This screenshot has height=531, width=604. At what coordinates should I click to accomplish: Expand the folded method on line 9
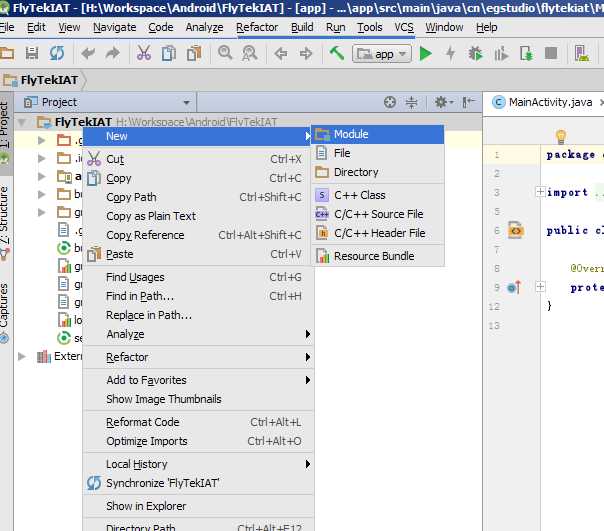[540, 286]
